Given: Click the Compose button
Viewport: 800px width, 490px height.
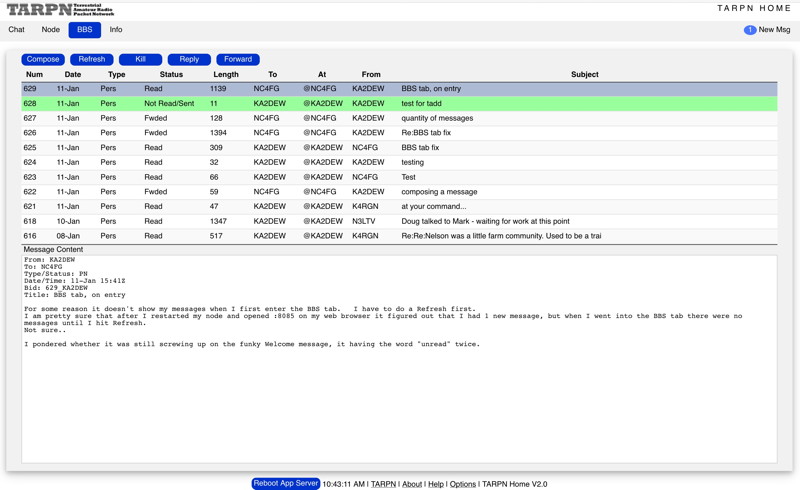Looking at the screenshot, I should click(43, 59).
